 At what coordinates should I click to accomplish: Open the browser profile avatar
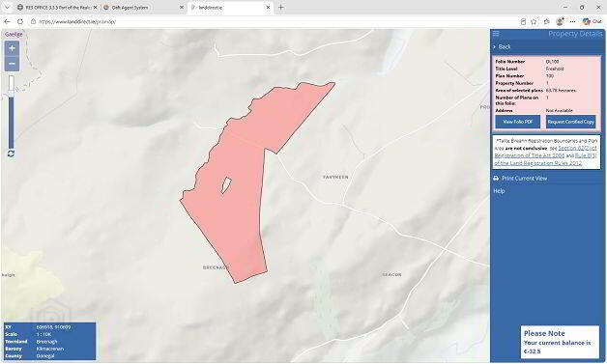point(560,21)
